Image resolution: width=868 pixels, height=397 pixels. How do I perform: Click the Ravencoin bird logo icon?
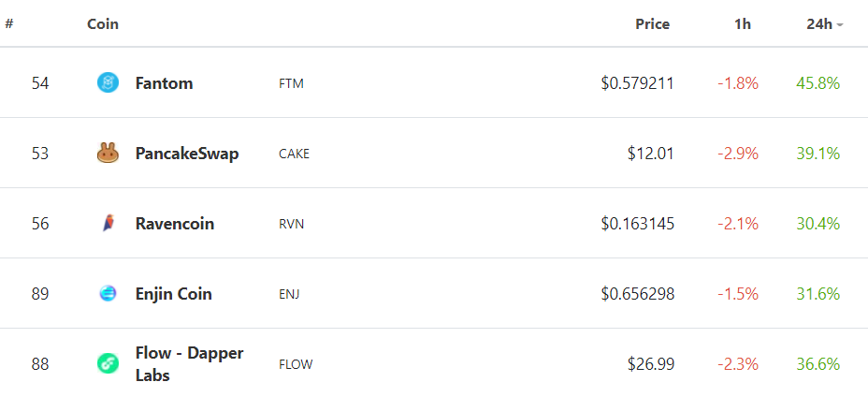pos(108,224)
